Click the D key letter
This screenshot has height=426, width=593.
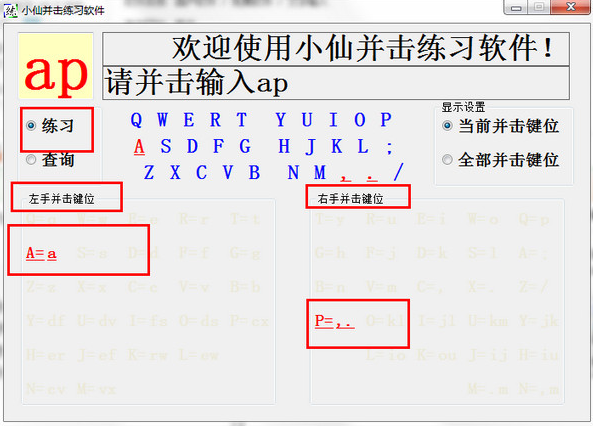pyautogui.click(x=192, y=146)
